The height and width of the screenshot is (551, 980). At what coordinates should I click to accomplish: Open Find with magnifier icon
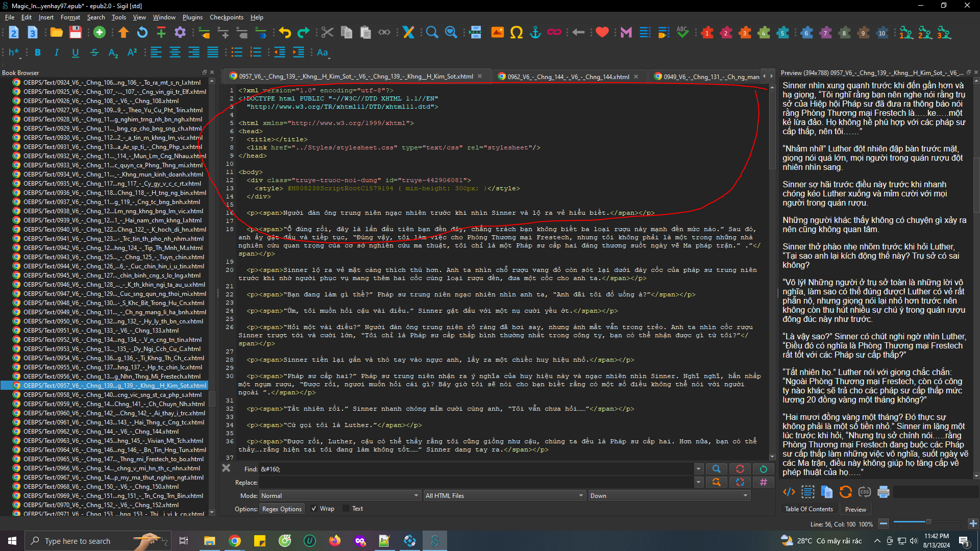pyautogui.click(x=432, y=33)
